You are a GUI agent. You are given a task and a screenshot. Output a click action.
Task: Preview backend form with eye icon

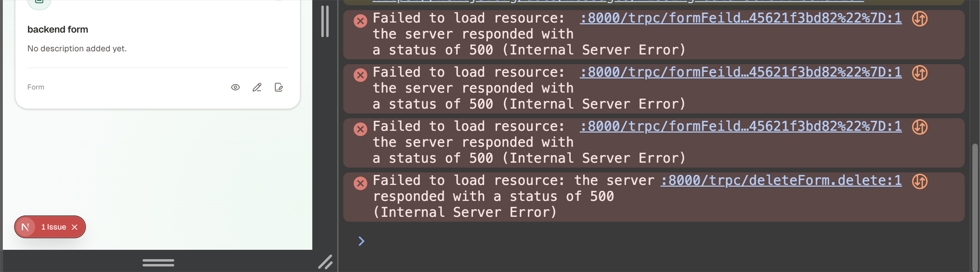coord(236,87)
